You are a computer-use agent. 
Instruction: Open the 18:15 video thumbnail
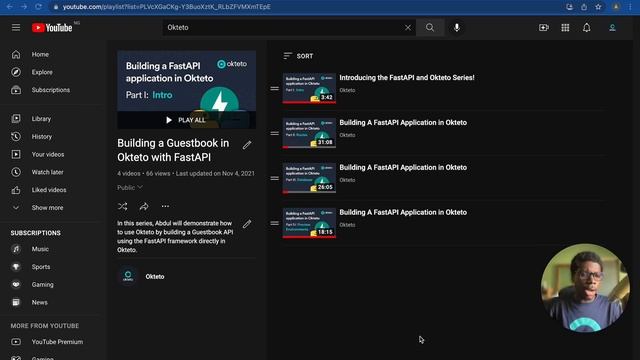point(309,223)
